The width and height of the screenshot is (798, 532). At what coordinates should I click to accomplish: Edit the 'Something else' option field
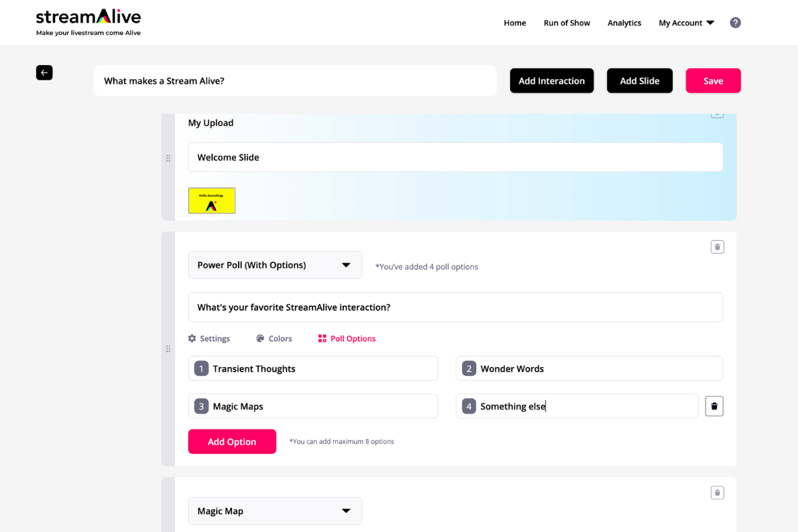[x=577, y=406]
